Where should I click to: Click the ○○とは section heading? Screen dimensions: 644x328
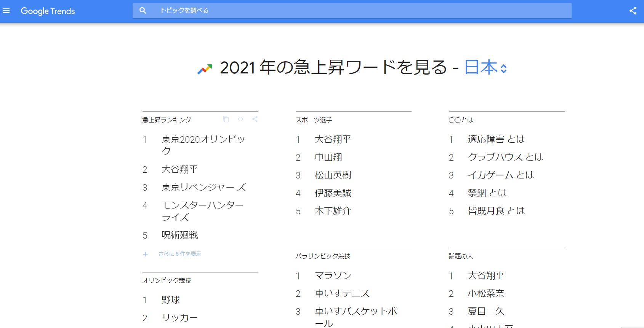461,120
